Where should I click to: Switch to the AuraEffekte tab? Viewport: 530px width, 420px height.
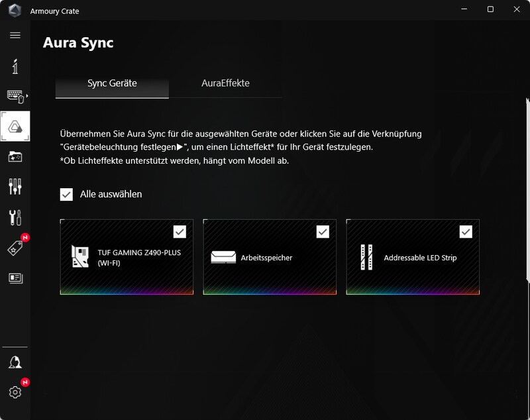225,83
